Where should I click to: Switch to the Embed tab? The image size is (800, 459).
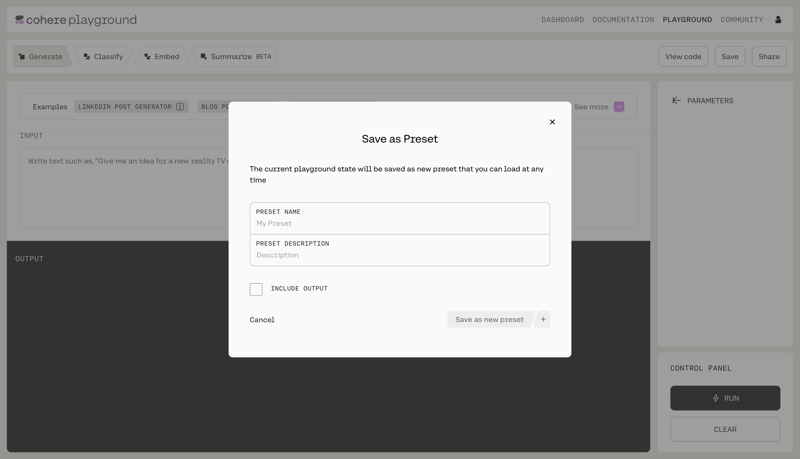(162, 57)
